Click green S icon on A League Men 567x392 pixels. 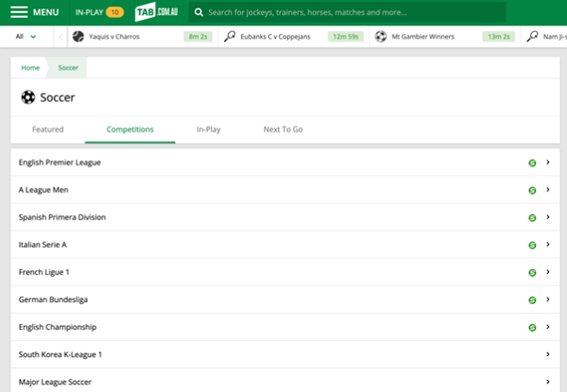532,191
